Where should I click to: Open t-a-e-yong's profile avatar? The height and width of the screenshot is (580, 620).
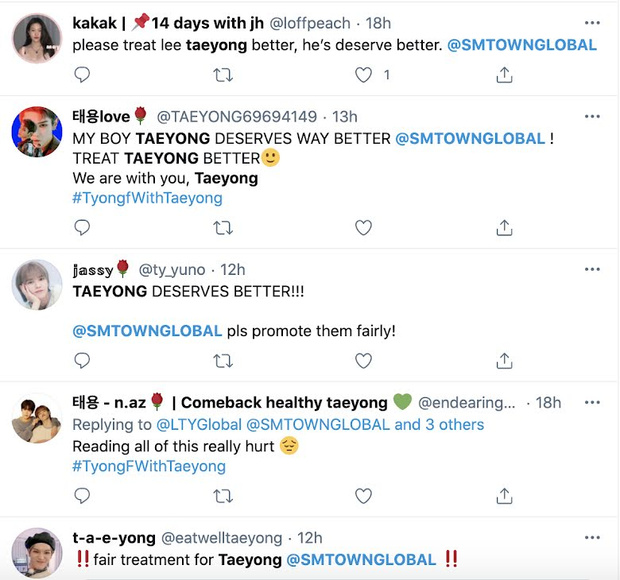(x=37, y=553)
